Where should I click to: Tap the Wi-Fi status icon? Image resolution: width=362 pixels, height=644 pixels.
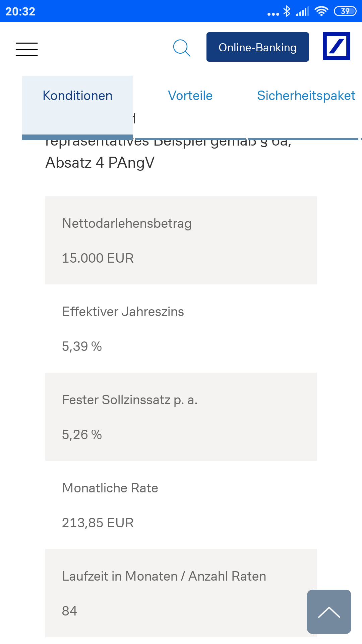tap(321, 11)
